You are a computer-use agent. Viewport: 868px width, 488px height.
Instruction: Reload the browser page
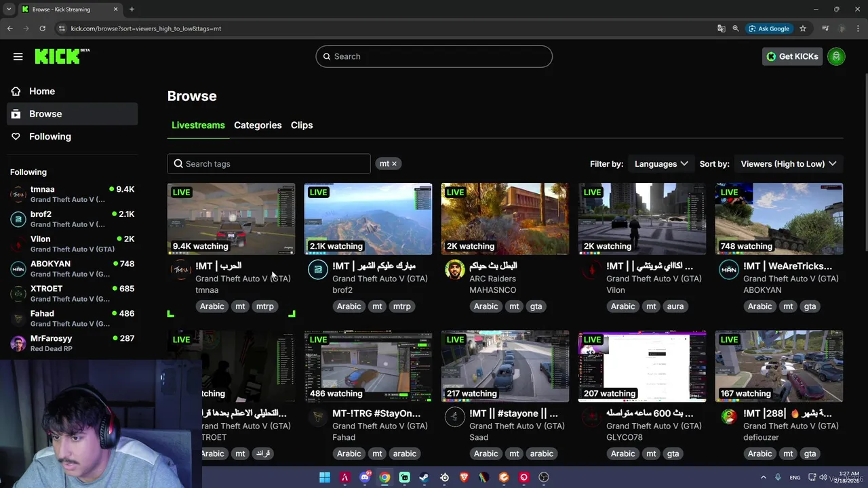[x=42, y=28]
